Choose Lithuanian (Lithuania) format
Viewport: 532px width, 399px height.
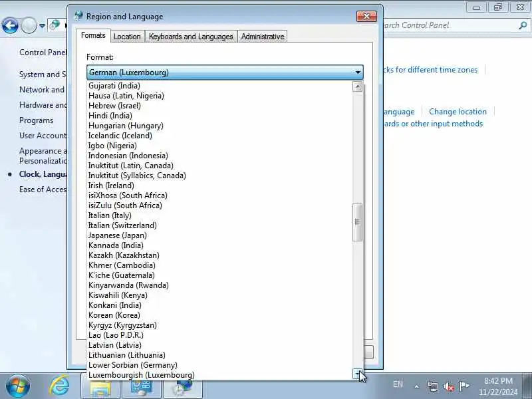220,355
